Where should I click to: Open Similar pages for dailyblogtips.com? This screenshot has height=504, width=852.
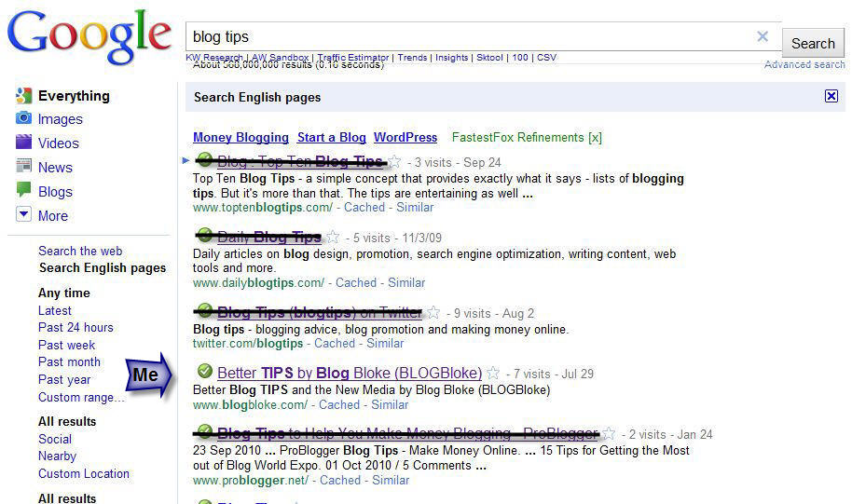406,283
